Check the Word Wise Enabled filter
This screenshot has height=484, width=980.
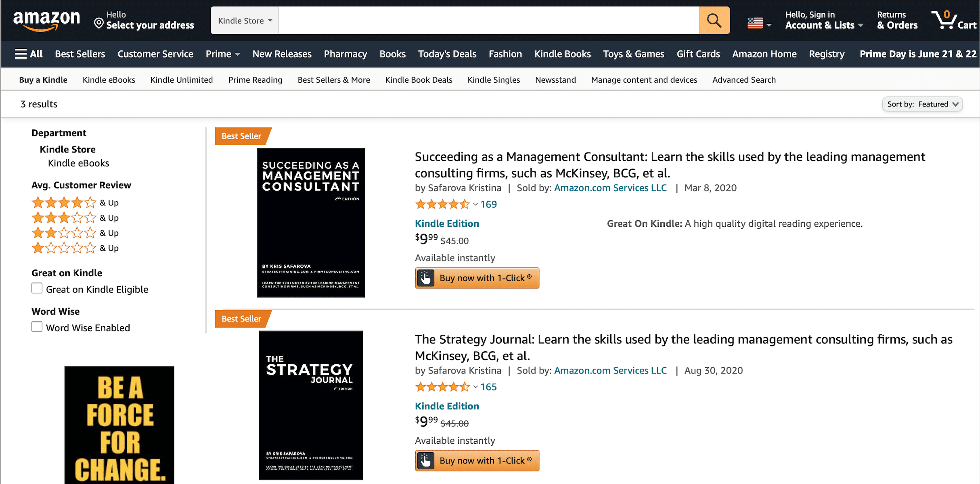[37, 326]
